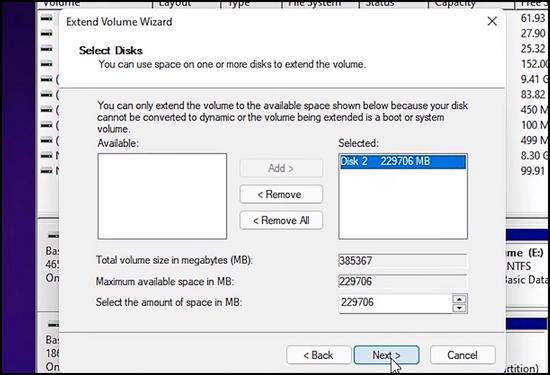Viewport: 550px width, 375px height.
Task: Click the 83.82 free space cell
Action: [x=533, y=94]
